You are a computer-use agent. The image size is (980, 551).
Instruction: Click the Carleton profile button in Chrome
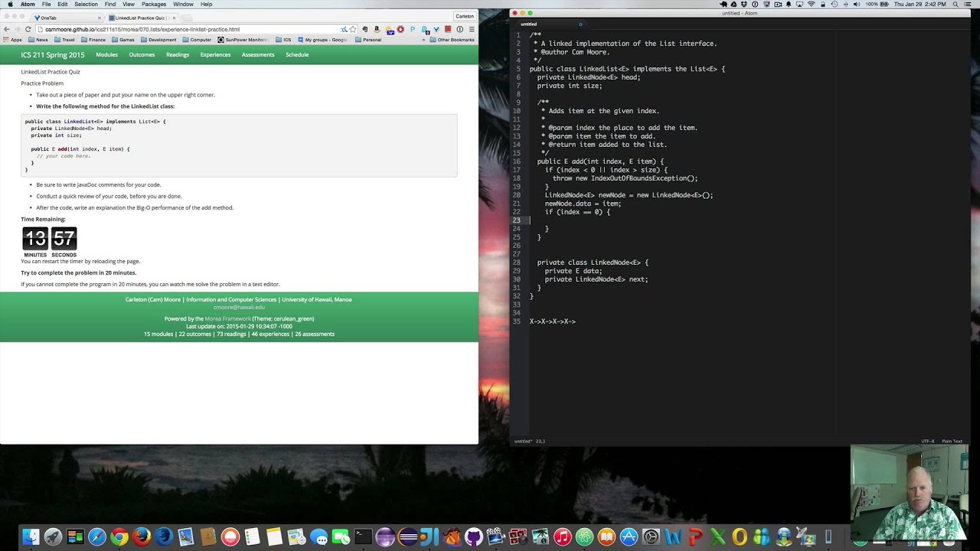tap(465, 16)
